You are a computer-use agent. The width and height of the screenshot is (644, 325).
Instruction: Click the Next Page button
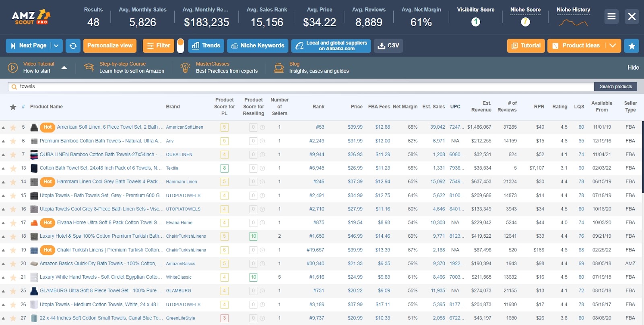point(28,46)
